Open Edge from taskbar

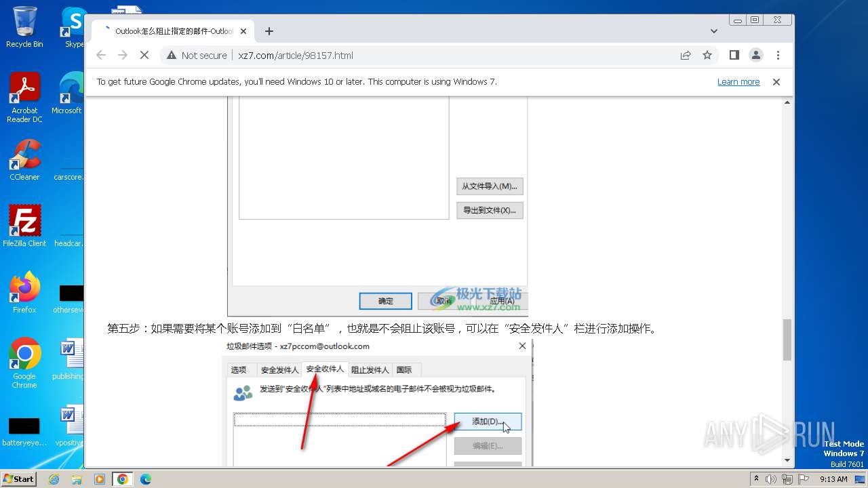pyautogui.click(x=145, y=479)
